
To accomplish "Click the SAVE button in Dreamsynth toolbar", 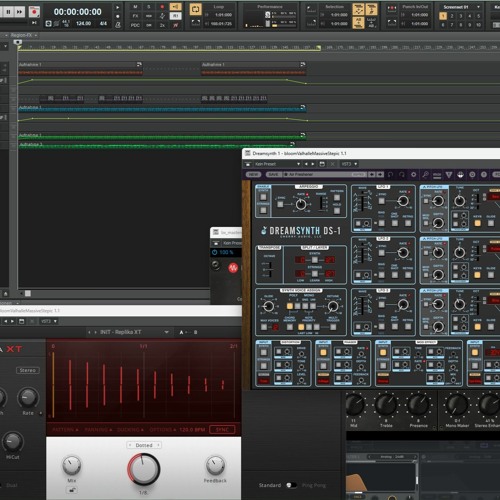I will pyautogui.click(x=273, y=174).
